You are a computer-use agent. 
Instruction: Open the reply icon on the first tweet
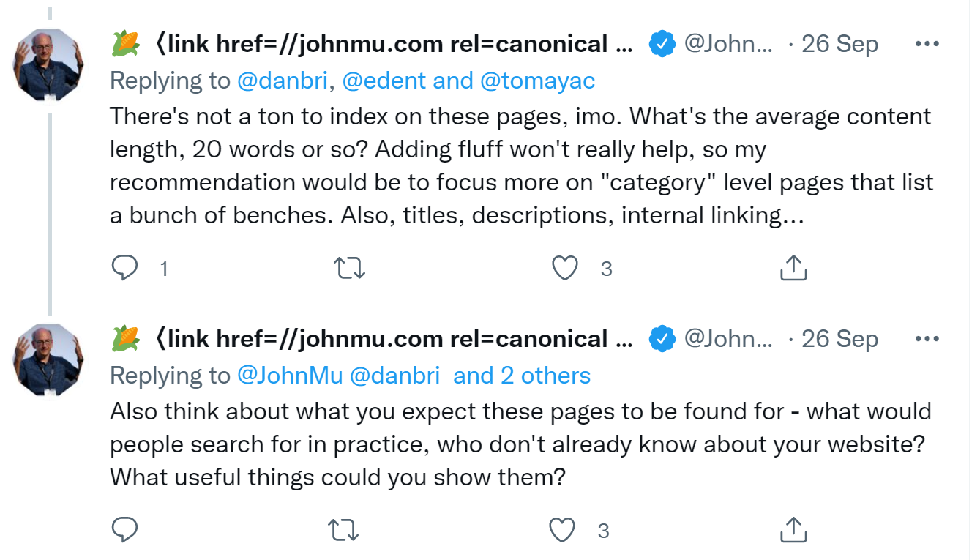[x=125, y=268]
